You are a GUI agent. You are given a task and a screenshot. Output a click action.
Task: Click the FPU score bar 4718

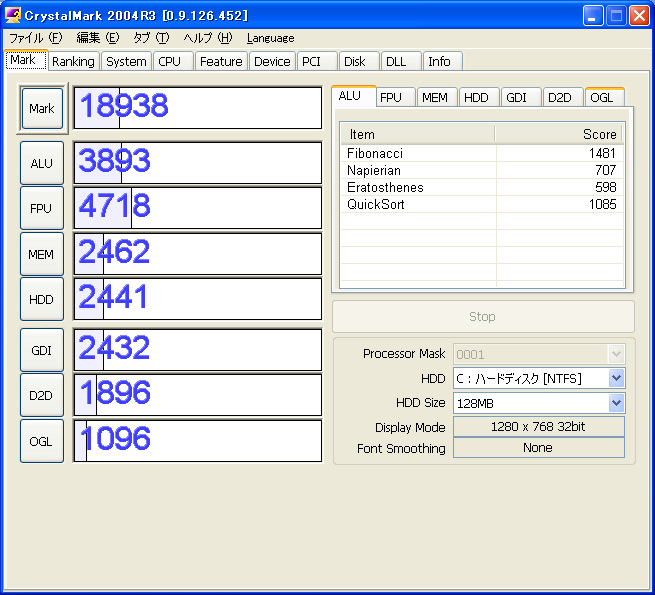[x=198, y=208]
